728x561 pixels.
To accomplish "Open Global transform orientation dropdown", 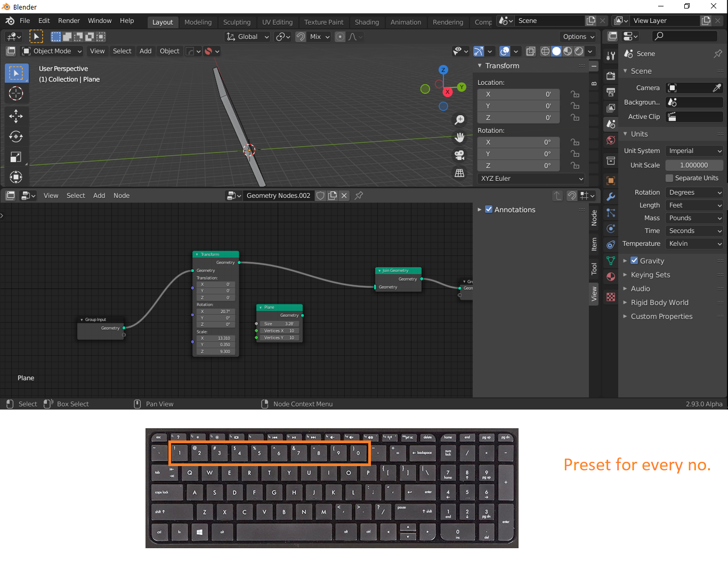I will click(x=248, y=37).
